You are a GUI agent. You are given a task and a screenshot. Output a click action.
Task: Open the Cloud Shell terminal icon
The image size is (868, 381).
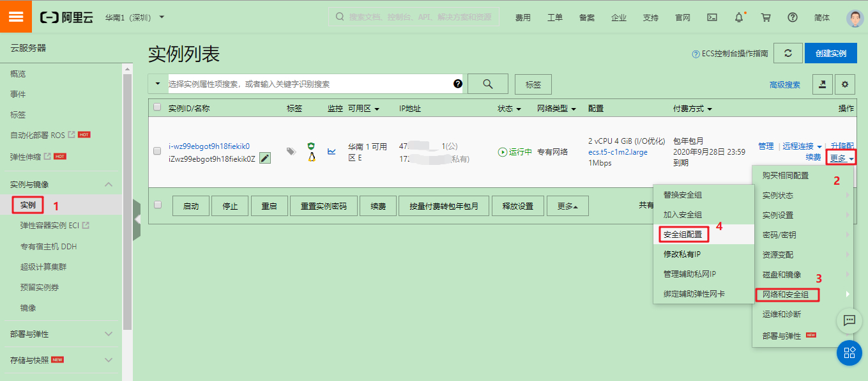pyautogui.click(x=712, y=17)
